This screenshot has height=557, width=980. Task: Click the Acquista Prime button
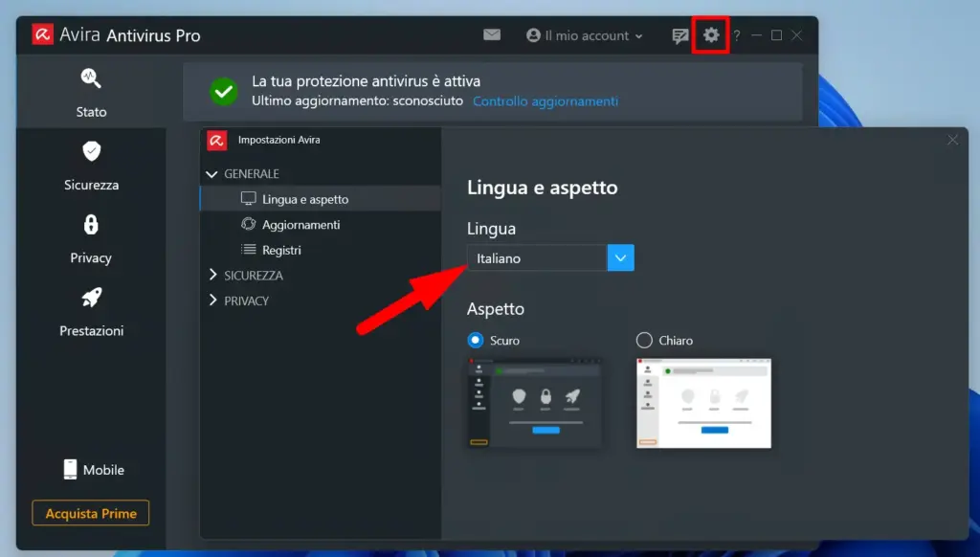point(91,513)
